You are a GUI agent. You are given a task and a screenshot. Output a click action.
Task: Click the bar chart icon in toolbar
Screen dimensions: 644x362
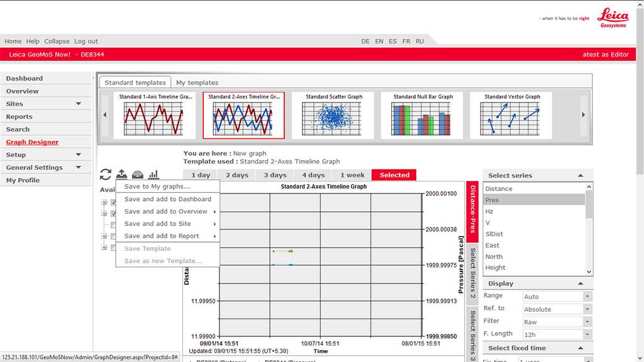tap(153, 175)
